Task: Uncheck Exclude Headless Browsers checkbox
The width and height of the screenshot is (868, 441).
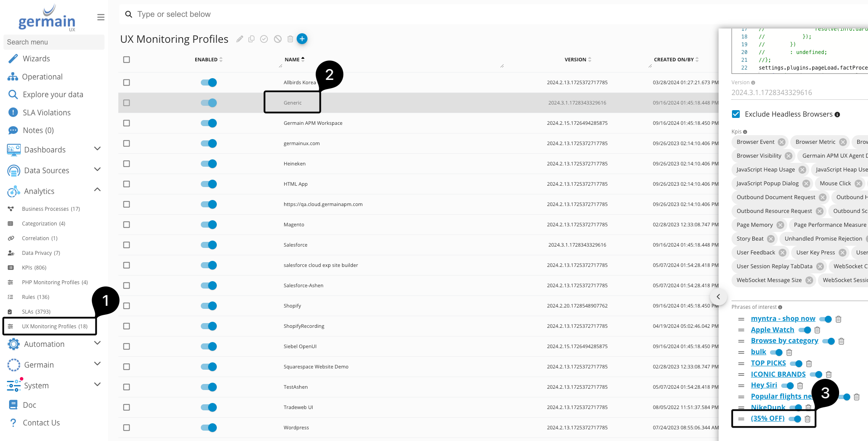Action: (736, 114)
